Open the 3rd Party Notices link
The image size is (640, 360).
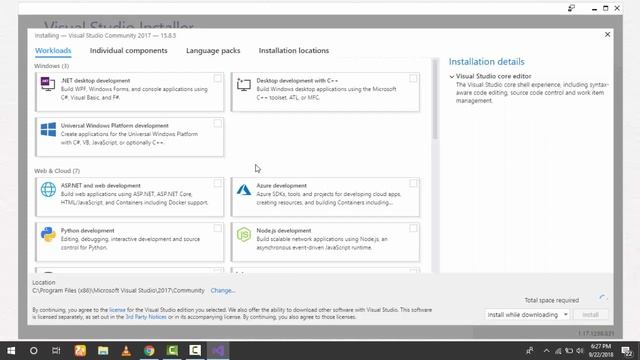point(146,317)
